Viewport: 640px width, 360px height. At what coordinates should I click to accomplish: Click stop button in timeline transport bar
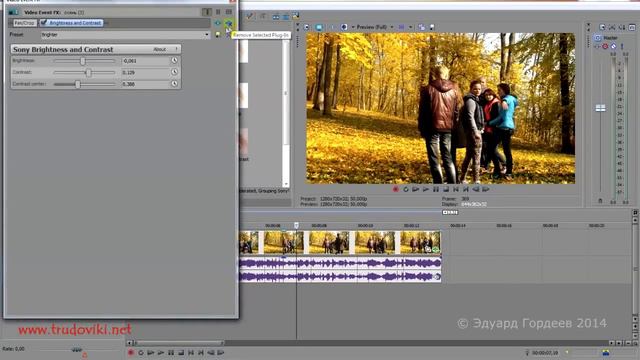point(181,353)
